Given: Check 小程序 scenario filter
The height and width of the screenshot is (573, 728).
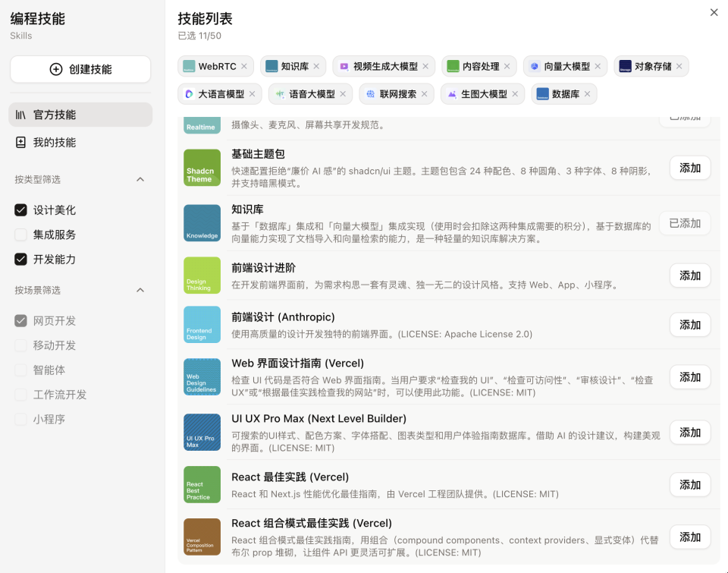Looking at the screenshot, I should point(20,419).
